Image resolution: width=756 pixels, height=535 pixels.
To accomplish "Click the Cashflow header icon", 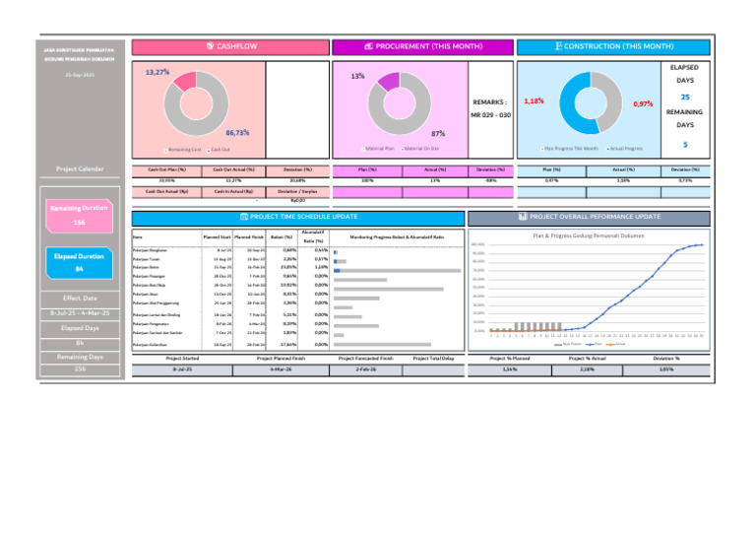I will (x=211, y=46).
